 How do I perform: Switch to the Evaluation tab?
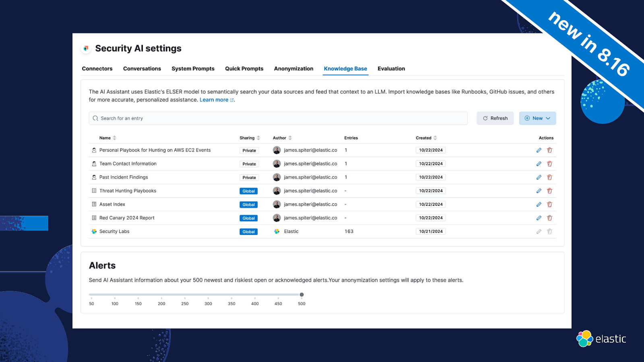[391, 69]
